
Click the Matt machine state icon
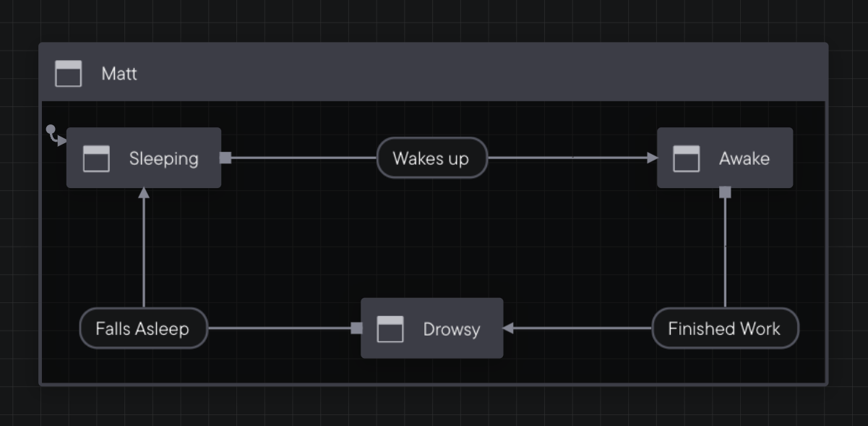(x=69, y=74)
